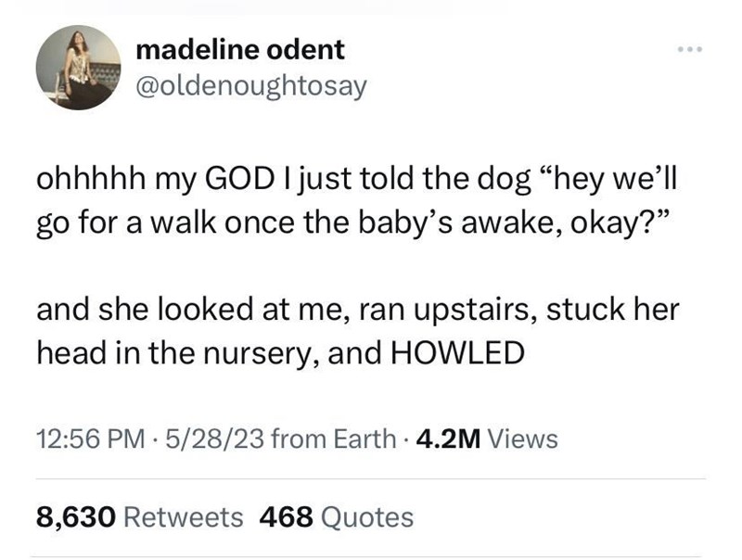Click the "Views" label
The height and width of the screenshot is (560, 742).
point(522,438)
